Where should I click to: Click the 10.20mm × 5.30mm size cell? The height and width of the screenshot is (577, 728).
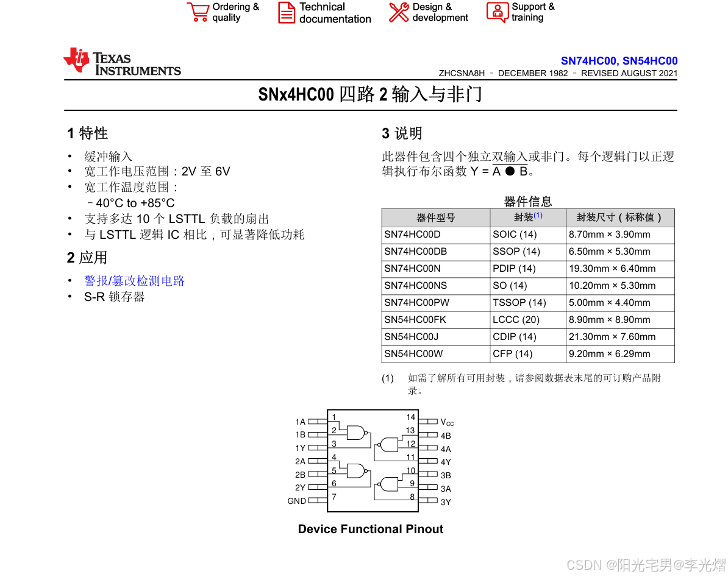[620, 286]
